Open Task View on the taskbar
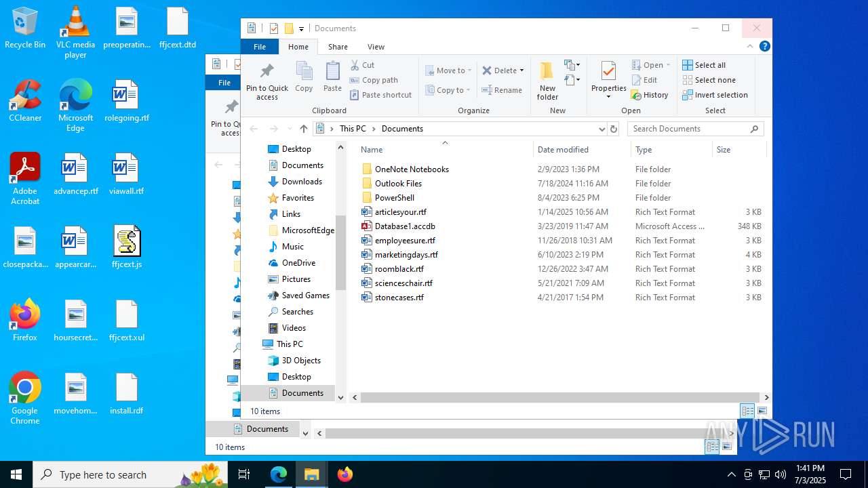The width and height of the screenshot is (868, 488). (x=244, y=474)
